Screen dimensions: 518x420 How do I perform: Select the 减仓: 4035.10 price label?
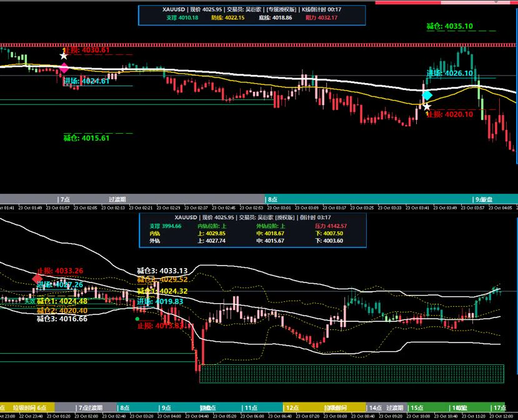coord(450,26)
